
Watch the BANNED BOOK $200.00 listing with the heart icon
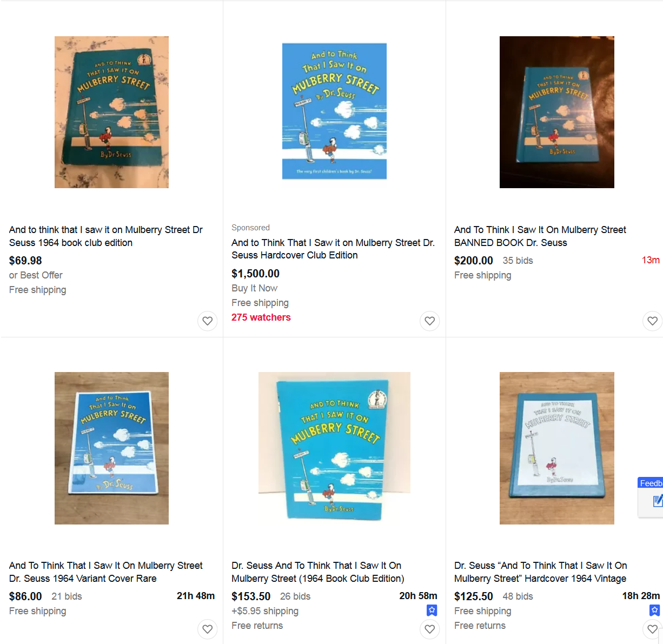[x=653, y=321]
